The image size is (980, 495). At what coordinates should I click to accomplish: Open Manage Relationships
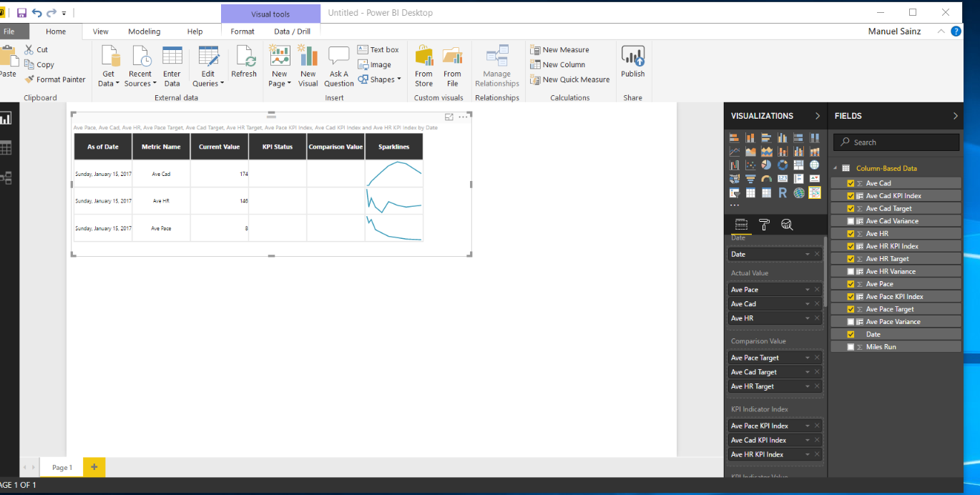[x=497, y=67]
